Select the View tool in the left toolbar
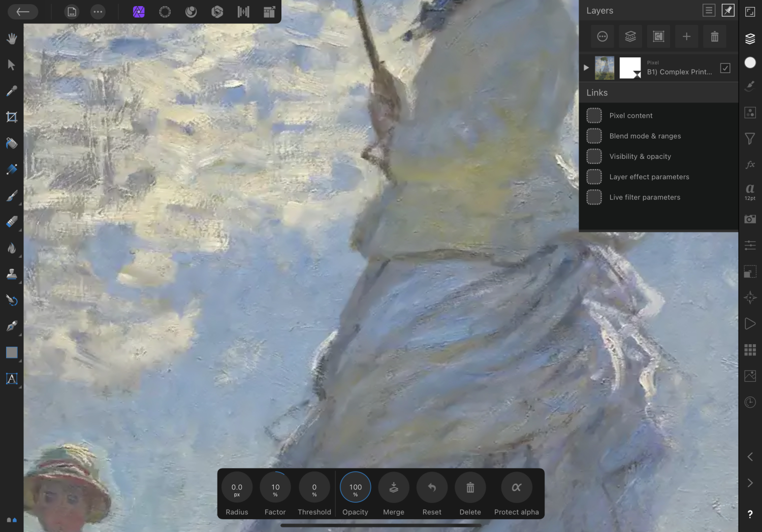762x532 pixels. click(x=12, y=38)
